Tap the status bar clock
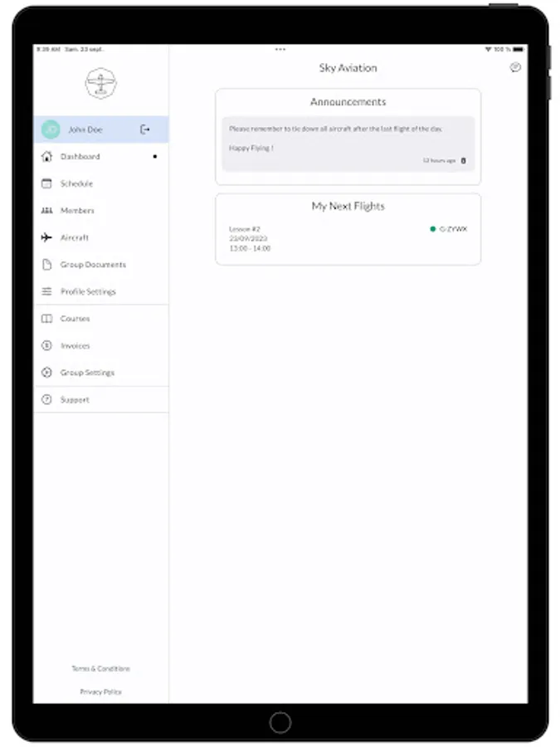Image resolution: width=560 pixels, height=747 pixels. pos(48,49)
